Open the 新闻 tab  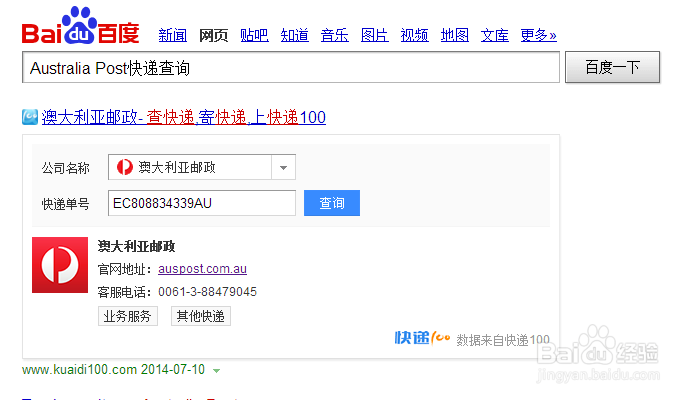coord(172,35)
